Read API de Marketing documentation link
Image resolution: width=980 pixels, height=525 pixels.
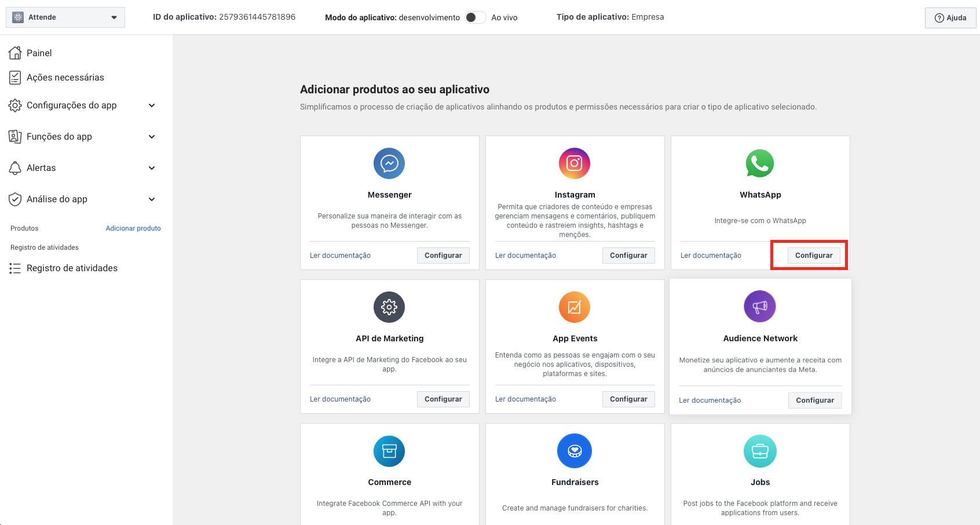tap(340, 399)
